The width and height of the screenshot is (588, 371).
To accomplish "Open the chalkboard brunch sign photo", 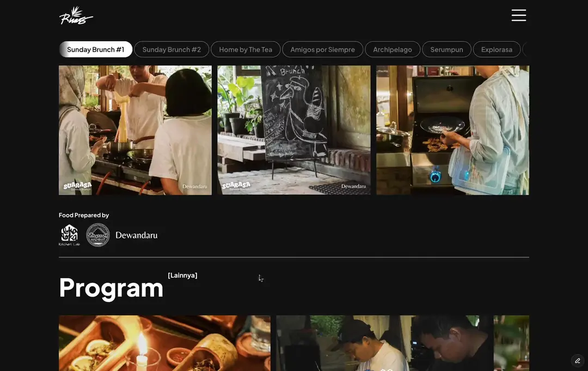I will pyautogui.click(x=293, y=130).
